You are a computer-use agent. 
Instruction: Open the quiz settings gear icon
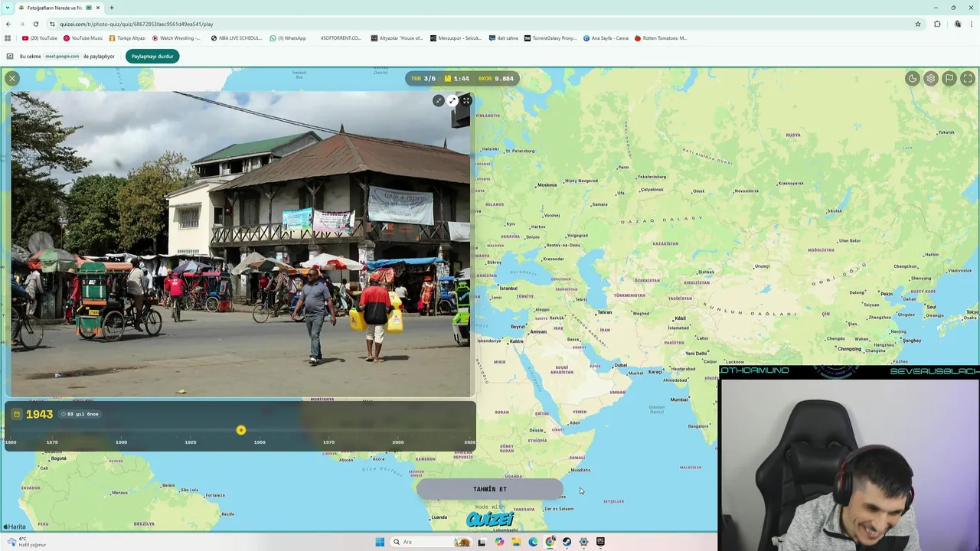click(930, 78)
